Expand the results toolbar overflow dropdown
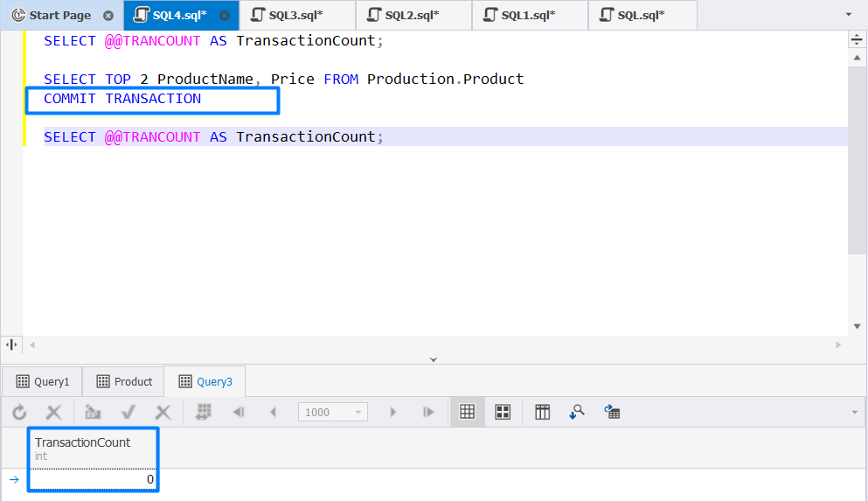Screen dimensions: 868x501 coord(855,413)
